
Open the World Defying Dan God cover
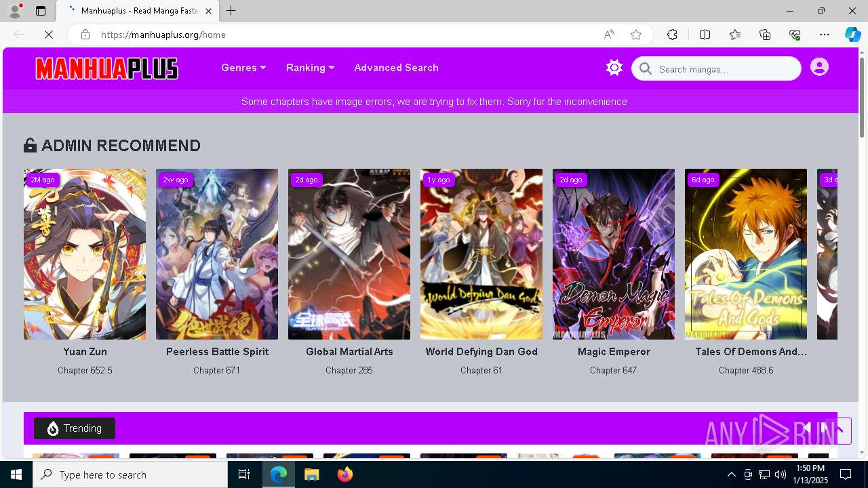pos(481,254)
